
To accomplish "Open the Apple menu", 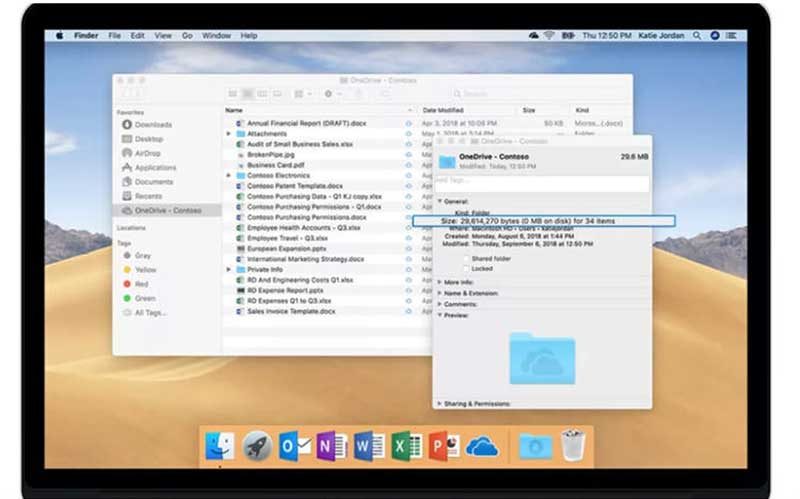I will click(x=60, y=36).
